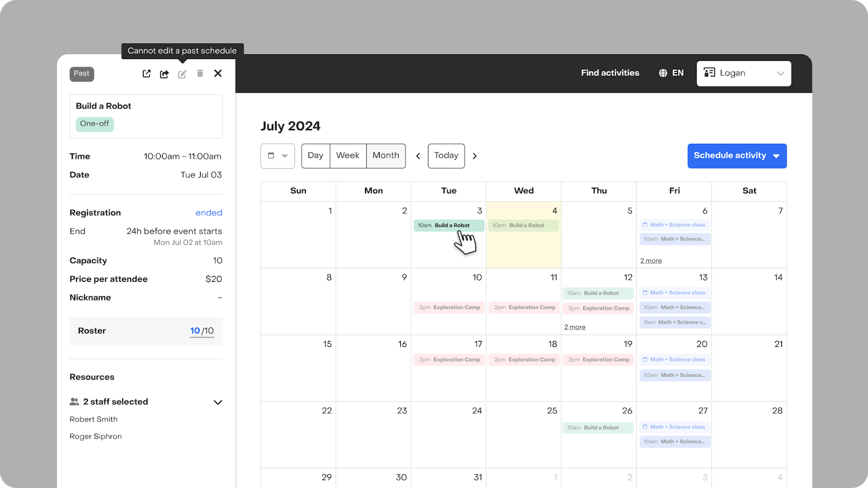Click the 10:00am - 11:00am time value
868x488 pixels.
click(x=182, y=157)
